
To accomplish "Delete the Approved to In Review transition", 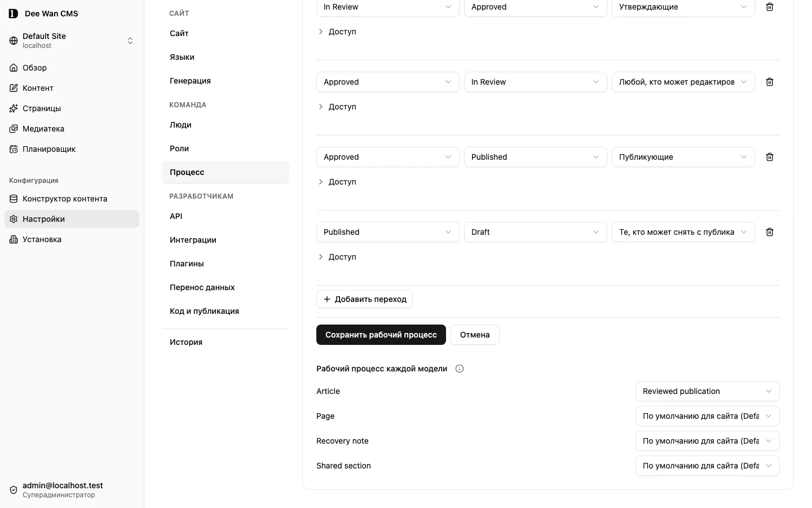I will tap(770, 82).
